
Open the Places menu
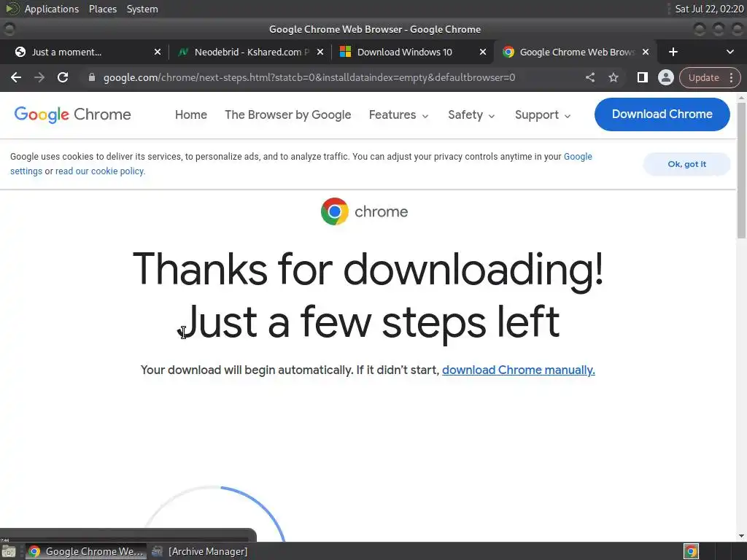point(102,9)
